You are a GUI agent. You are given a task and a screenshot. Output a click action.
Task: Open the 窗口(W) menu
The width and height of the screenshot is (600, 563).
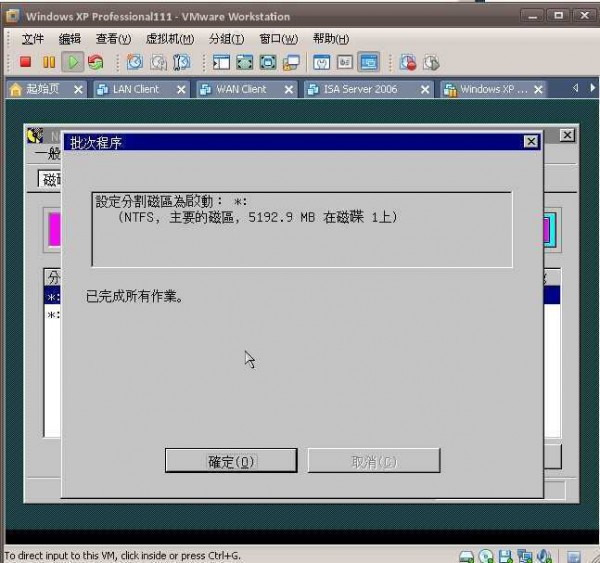pyautogui.click(x=279, y=39)
